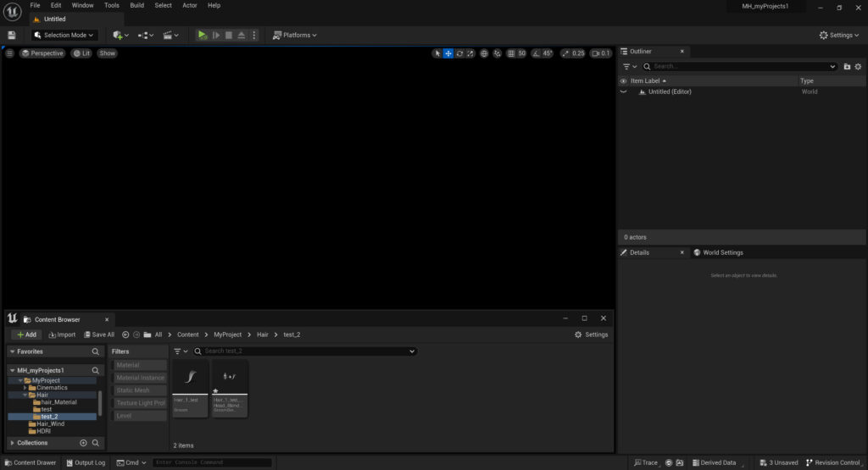
Task: Open the viewport Show flags menu
Action: tap(107, 53)
